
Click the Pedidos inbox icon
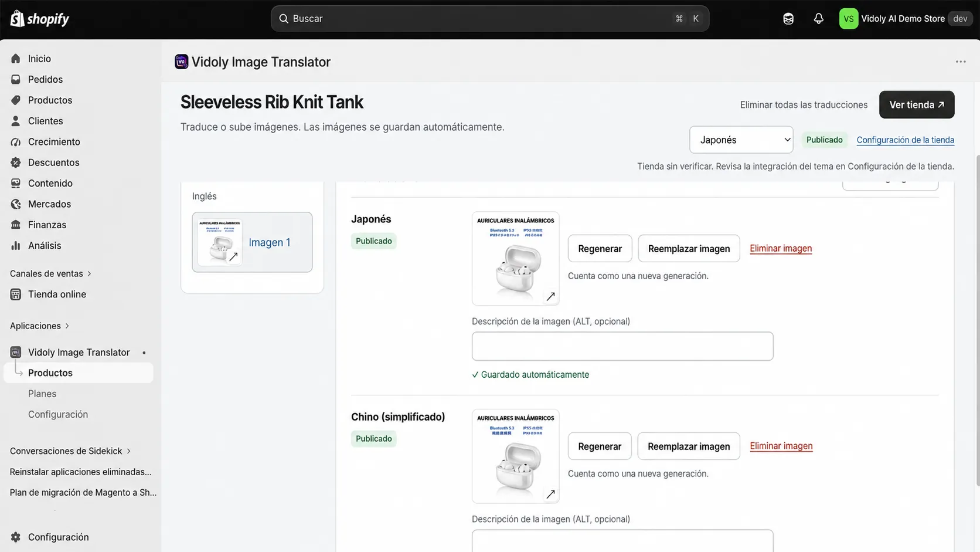(16, 79)
